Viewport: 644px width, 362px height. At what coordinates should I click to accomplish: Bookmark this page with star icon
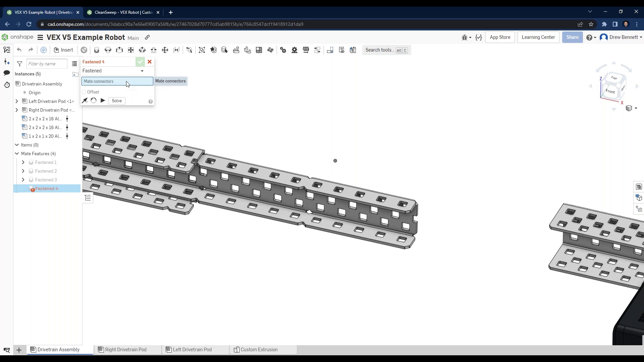[591, 24]
